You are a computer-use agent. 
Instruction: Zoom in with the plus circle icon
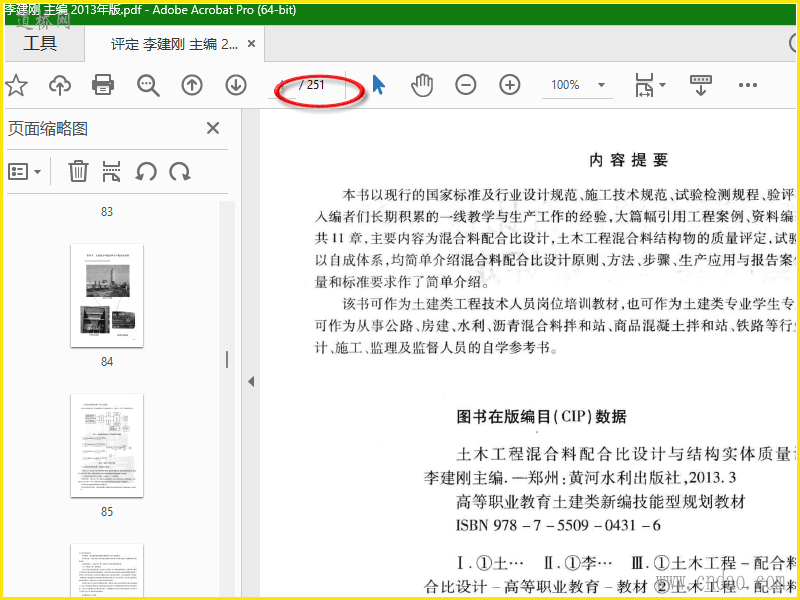coord(510,85)
